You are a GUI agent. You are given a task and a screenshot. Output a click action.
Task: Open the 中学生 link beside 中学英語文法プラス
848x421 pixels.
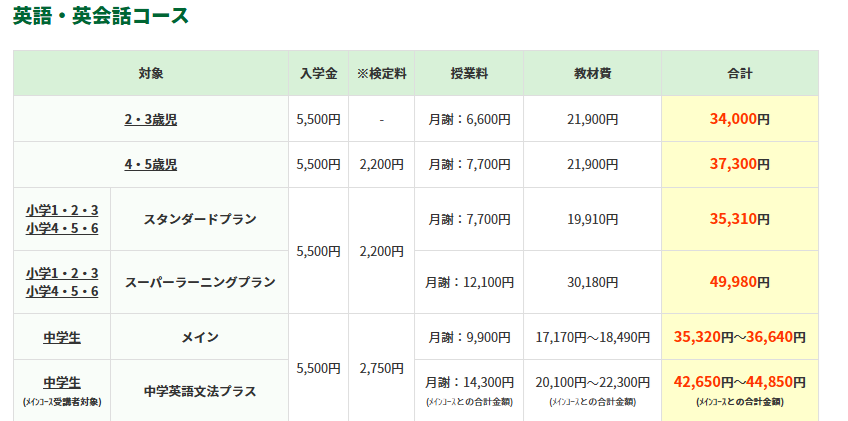click(x=62, y=382)
